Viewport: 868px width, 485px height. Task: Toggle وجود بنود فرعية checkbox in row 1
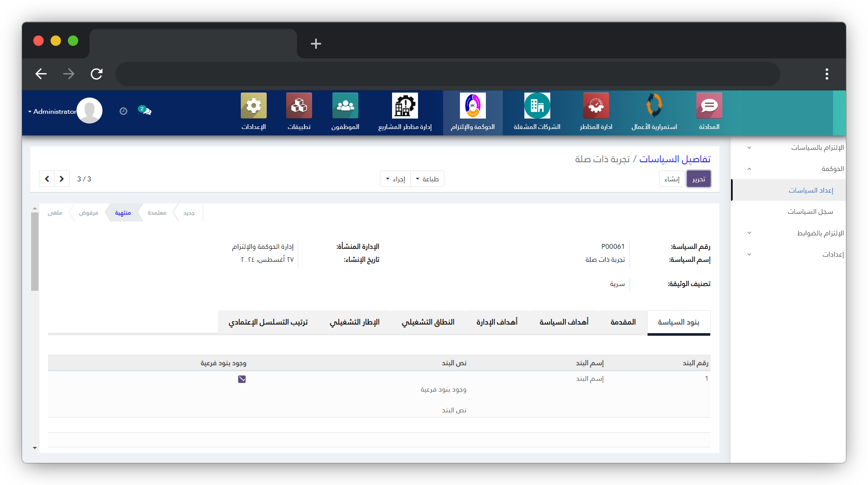pos(242,379)
